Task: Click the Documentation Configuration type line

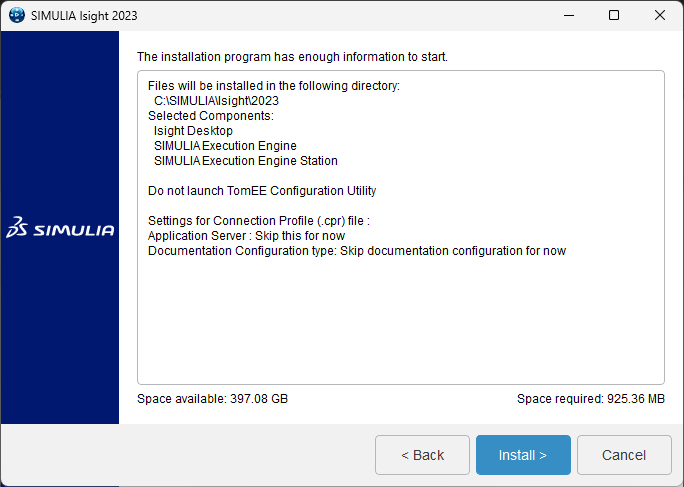Action: click(x=357, y=250)
